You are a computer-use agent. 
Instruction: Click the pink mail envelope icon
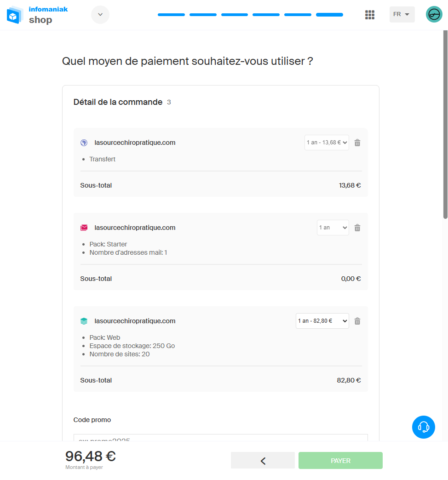click(x=84, y=228)
